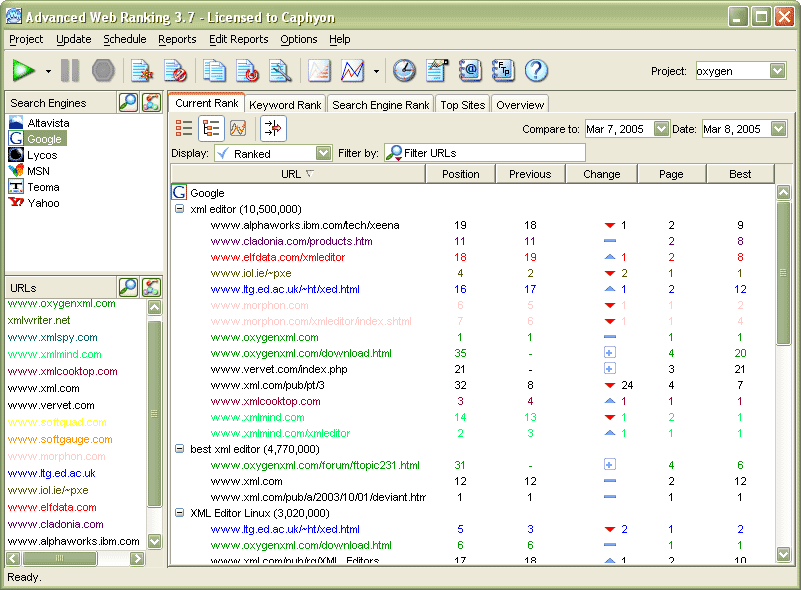Open the Project menu
Image resolution: width=801 pixels, height=590 pixels.
(26, 39)
